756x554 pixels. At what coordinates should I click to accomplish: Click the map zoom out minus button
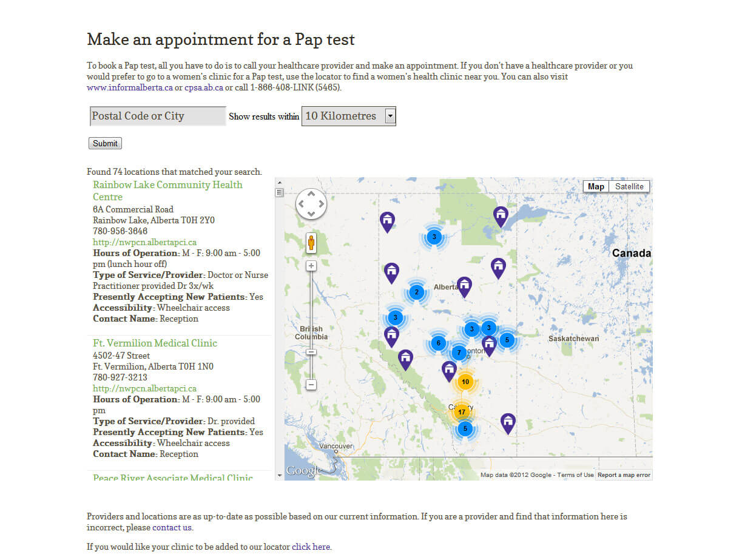pyautogui.click(x=311, y=385)
